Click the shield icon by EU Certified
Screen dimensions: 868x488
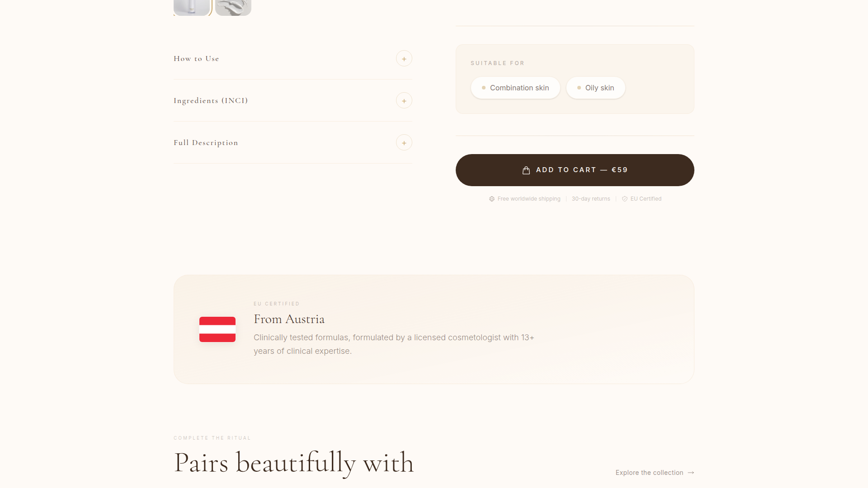coord(624,199)
